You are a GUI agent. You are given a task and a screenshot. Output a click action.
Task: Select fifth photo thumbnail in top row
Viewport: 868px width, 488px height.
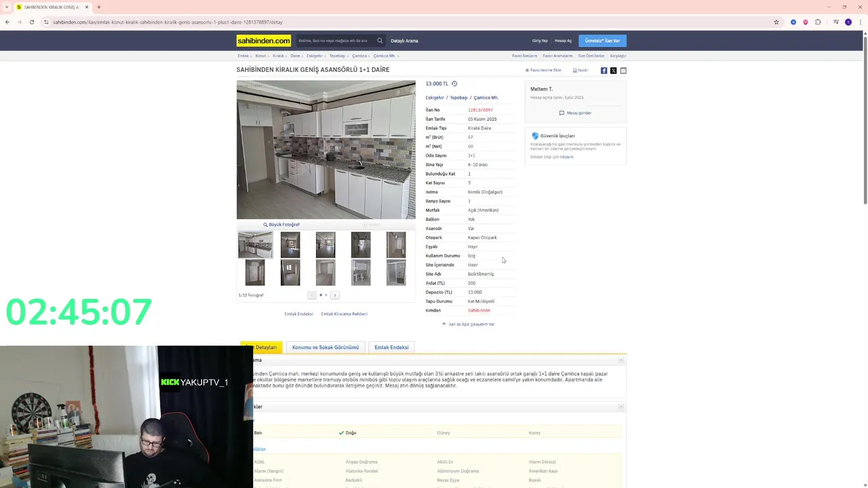pyautogui.click(x=396, y=245)
